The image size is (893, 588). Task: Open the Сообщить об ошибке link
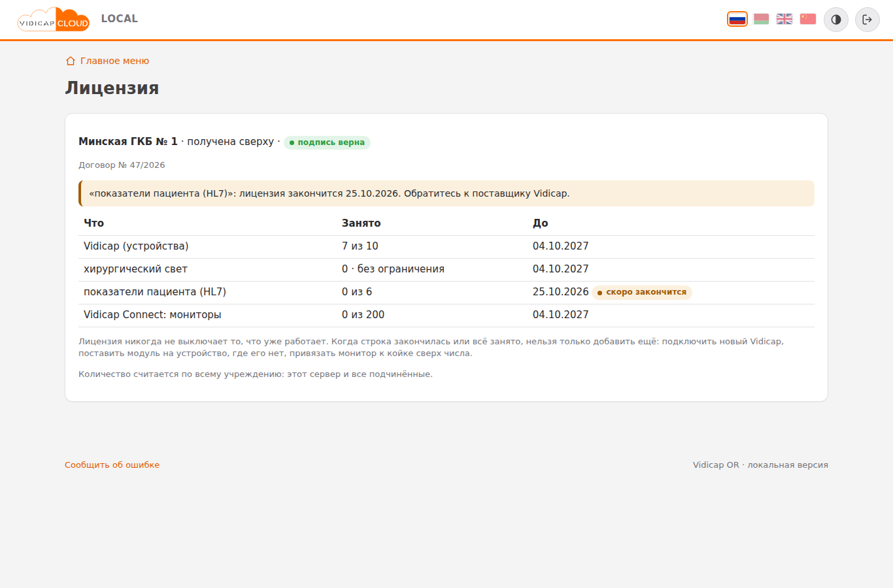(x=112, y=465)
